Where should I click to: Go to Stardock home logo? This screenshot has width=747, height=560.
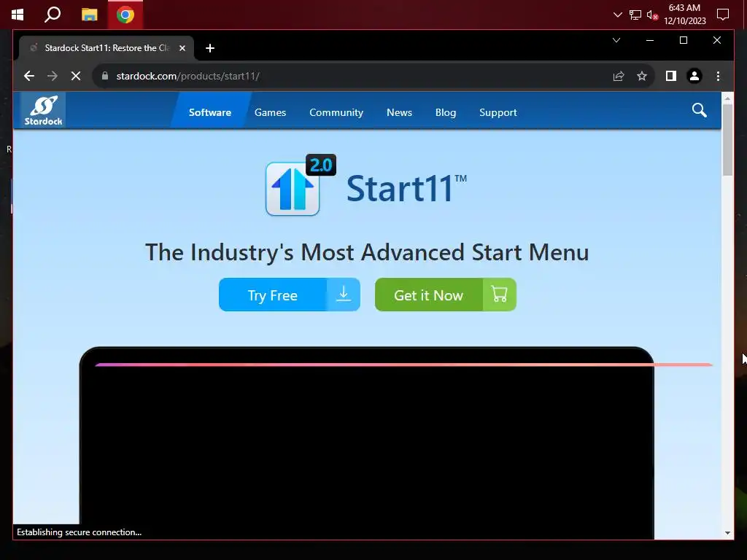click(x=43, y=111)
